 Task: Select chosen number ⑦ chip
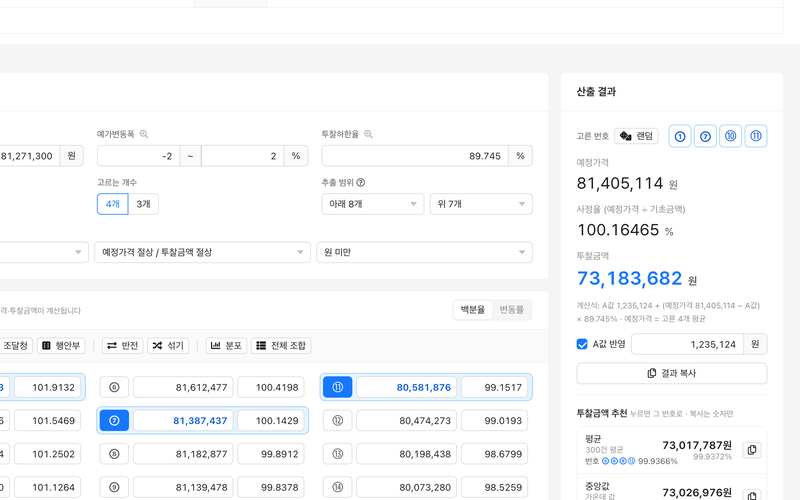705,136
